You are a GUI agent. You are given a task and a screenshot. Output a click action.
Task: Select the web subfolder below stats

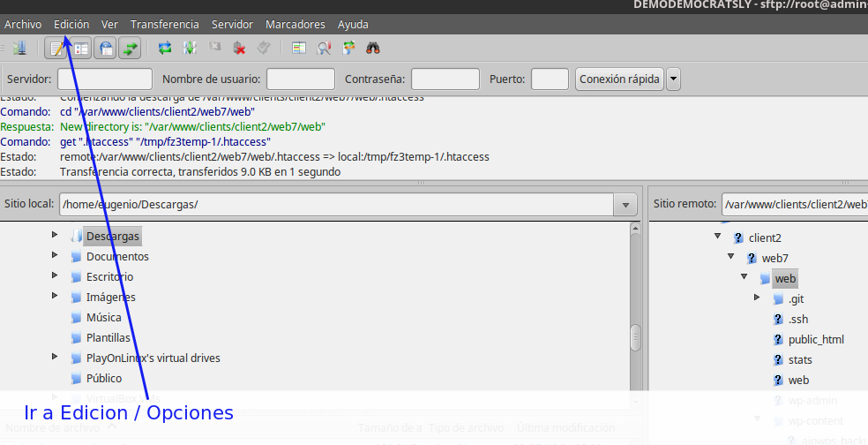coord(798,381)
